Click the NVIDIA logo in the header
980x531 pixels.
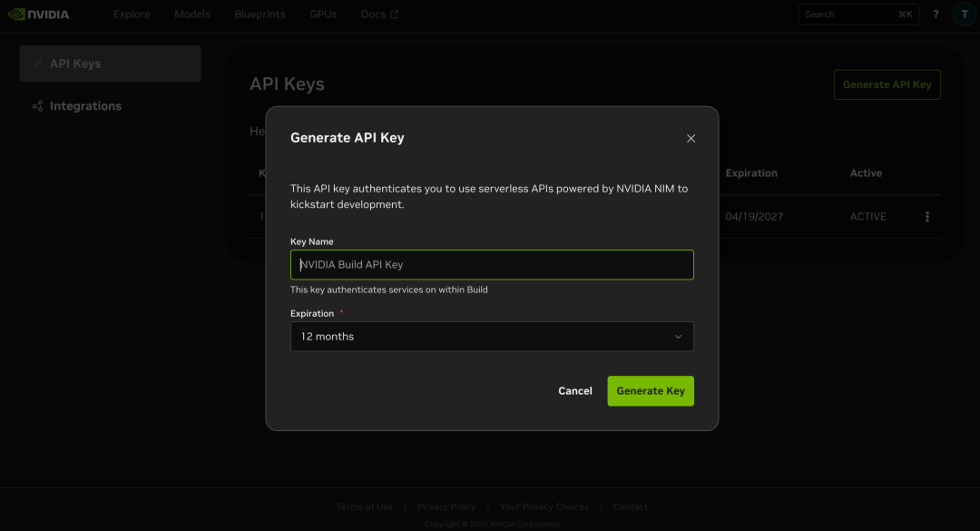(39, 14)
